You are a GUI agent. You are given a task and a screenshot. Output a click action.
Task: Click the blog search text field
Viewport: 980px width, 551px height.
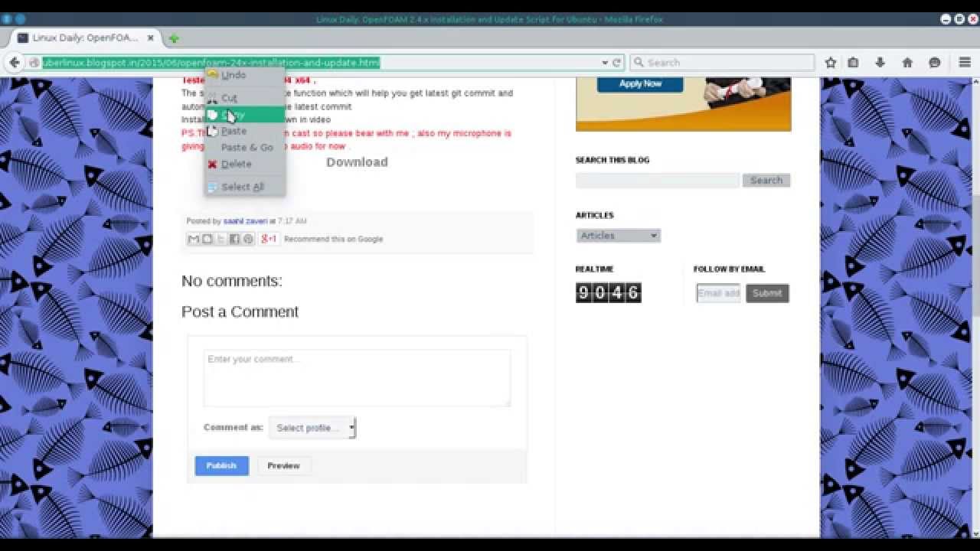click(658, 181)
